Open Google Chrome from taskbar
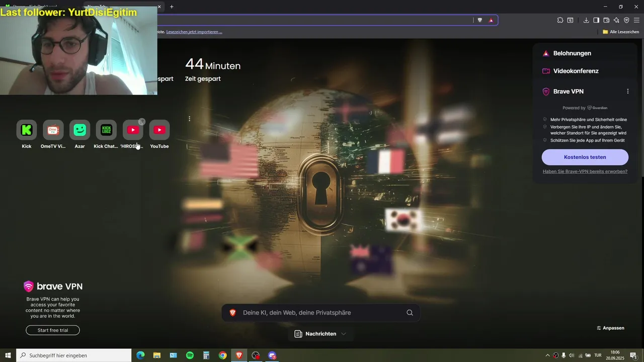Viewport: 644px width, 362px height. pos(222,355)
